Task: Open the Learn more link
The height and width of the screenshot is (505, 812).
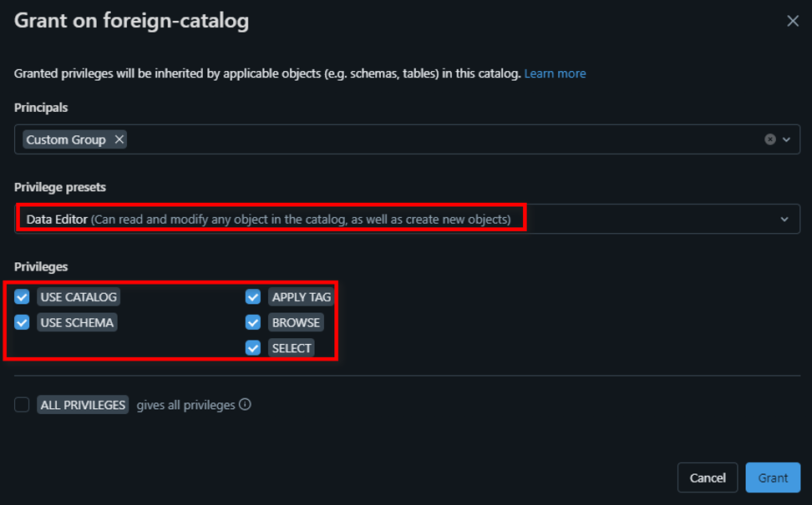Action: click(555, 73)
